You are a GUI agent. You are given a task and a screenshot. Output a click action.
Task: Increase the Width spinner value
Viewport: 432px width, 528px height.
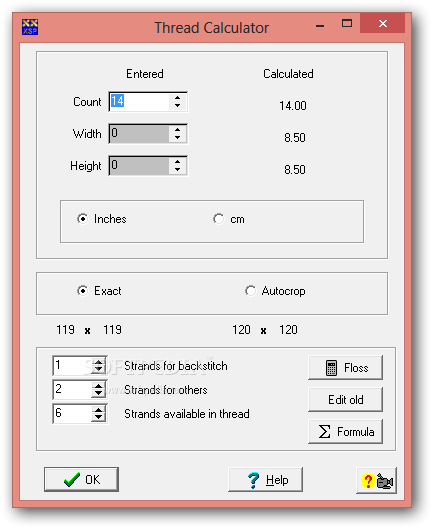pos(177,129)
